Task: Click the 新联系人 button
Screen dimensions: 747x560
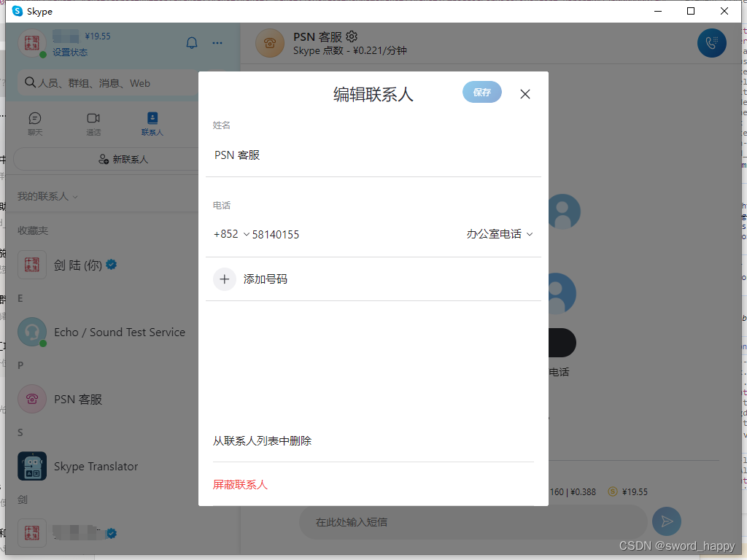Action: pyautogui.click(x=107, y=159)
